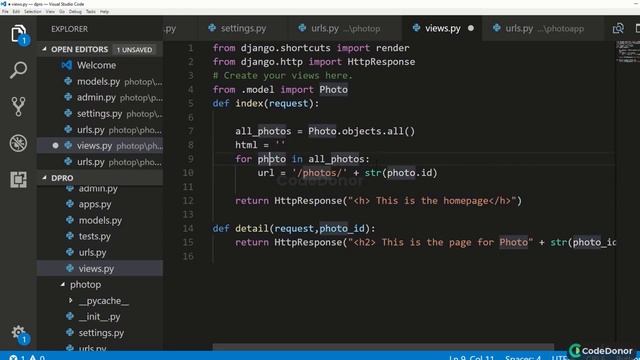
Task: Open the Go menu
Action: pyautogui.click(x=62, y=11)
